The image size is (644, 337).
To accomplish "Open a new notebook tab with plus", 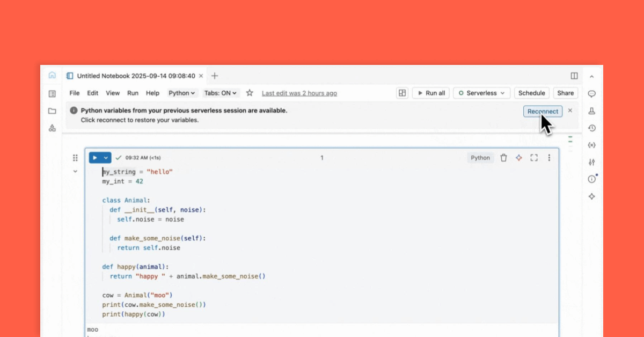I will (215, 76).
